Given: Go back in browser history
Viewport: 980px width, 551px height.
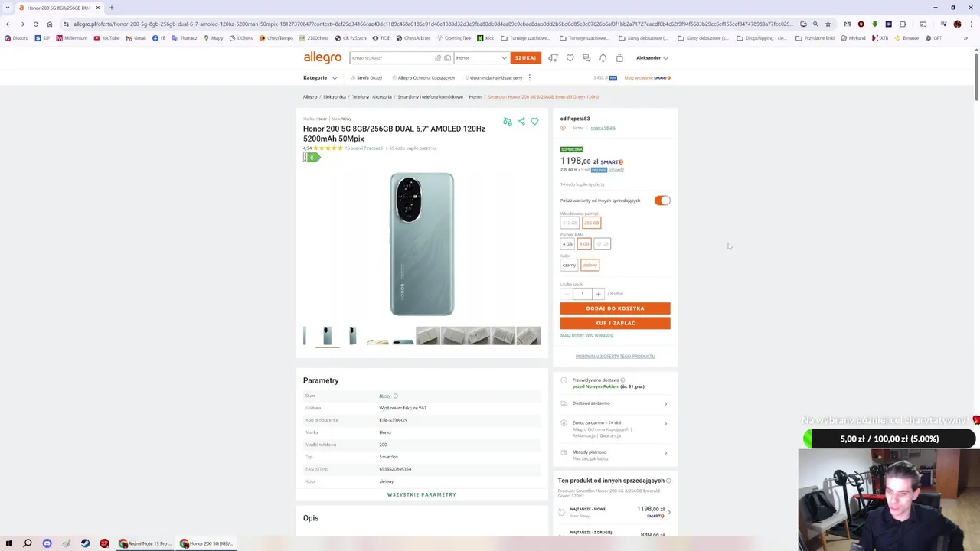Looking at the screenshot, I should coord(8,24).
